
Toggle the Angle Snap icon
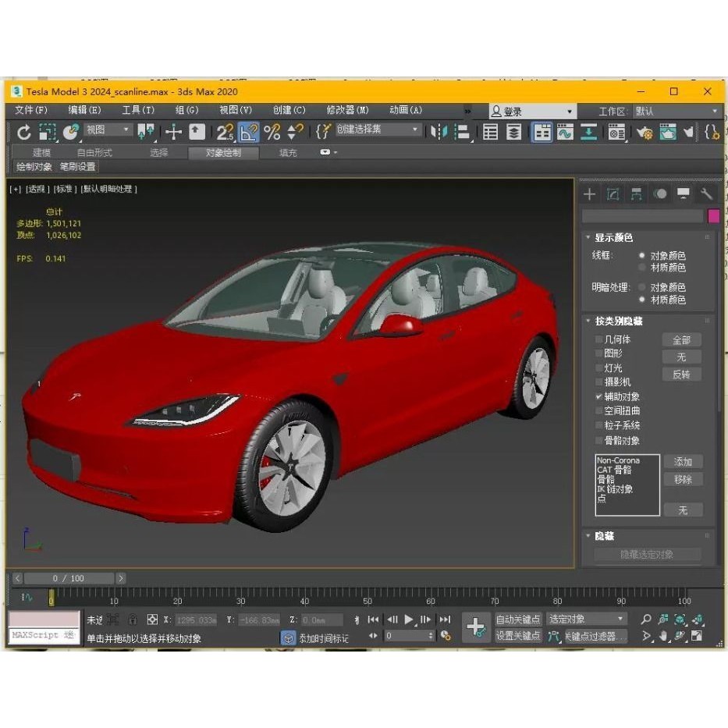click(x=248, y=133)
